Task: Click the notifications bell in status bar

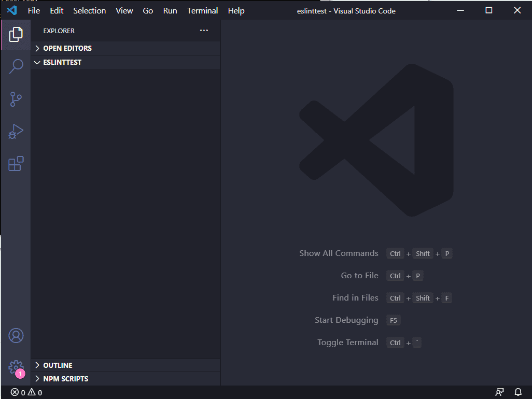Action: (x=518, y=392)
